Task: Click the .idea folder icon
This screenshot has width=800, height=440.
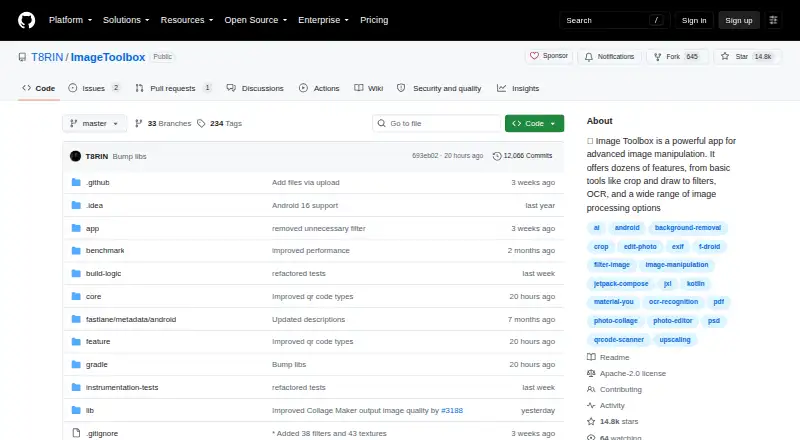Action: pyautogui.click(x=76, y=205)
